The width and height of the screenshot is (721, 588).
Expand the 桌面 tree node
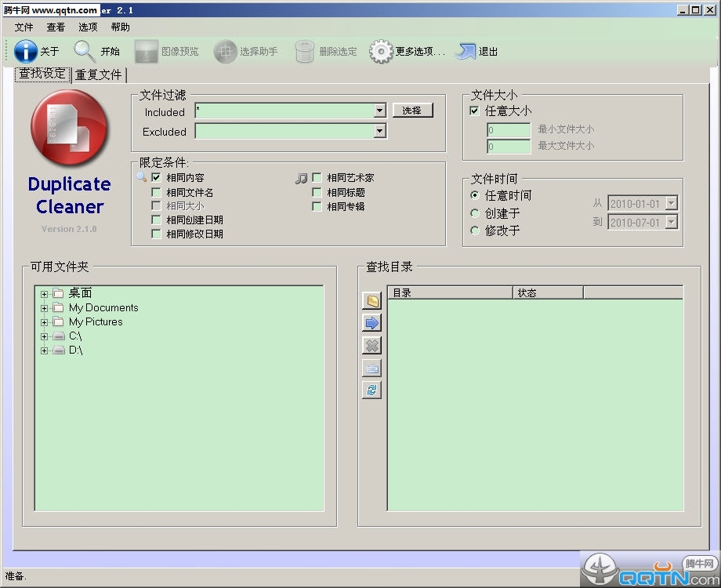[x=44, y=294]
